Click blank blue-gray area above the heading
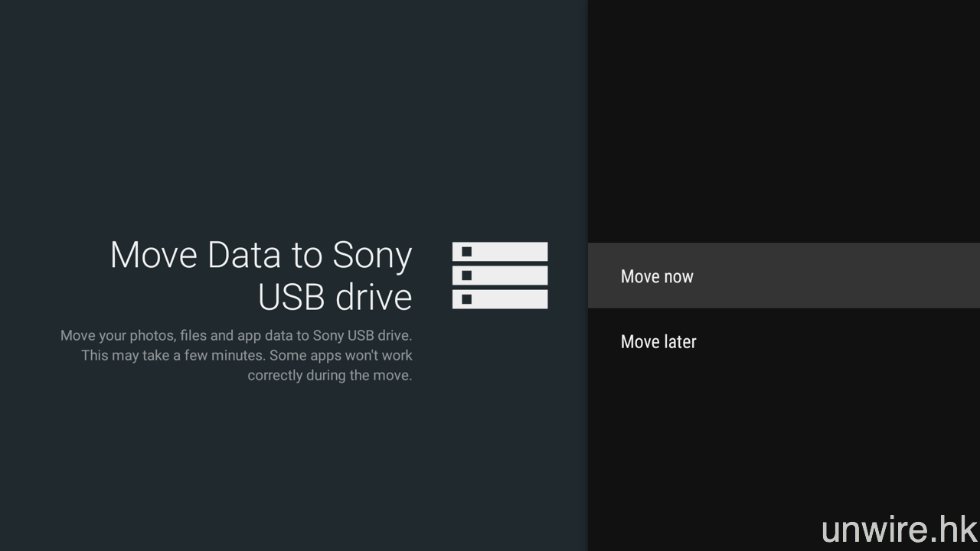Image resolution: width=980 pixels, height=551 pixels. [x=291, y=115]
